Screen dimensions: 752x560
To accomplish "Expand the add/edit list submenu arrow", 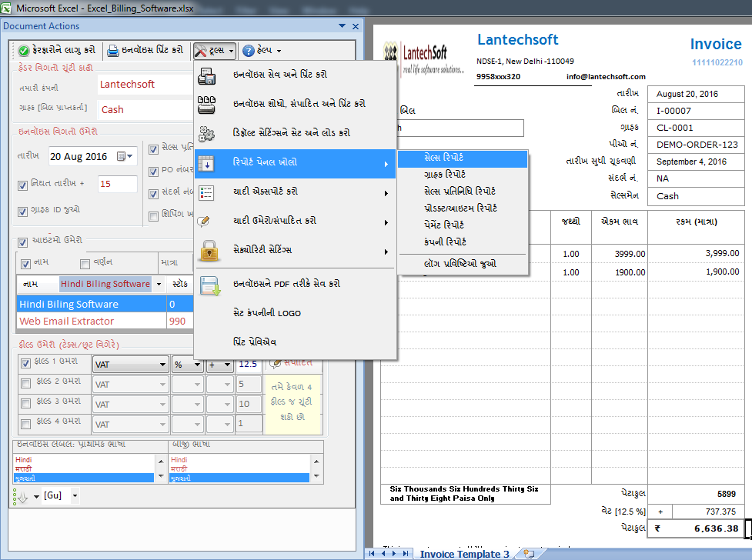I will tap(386, 222).
